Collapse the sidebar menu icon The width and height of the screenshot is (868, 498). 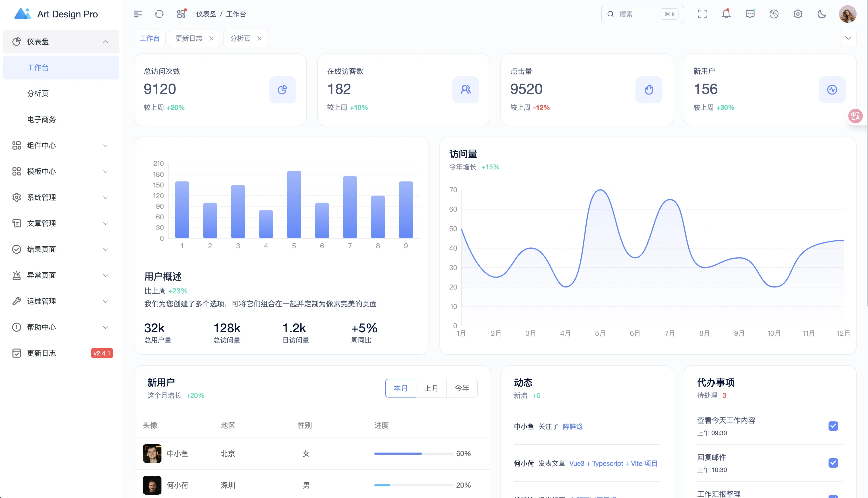click(x=138, y=14)
